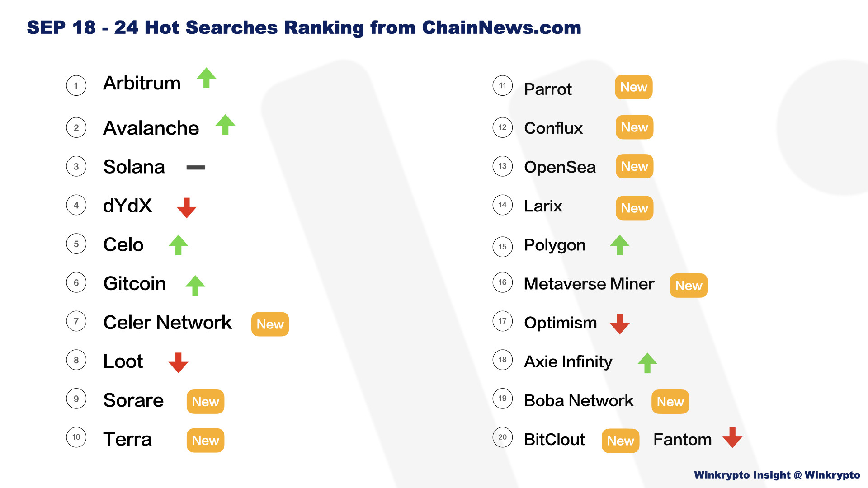Click the Winkrypto Insight @ Winkrypto credit

pos(777,475)
